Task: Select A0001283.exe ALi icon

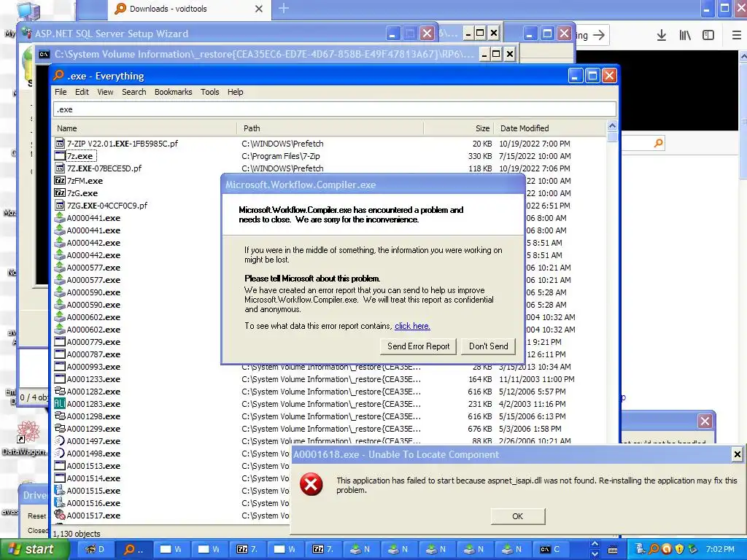Action: 60,403
